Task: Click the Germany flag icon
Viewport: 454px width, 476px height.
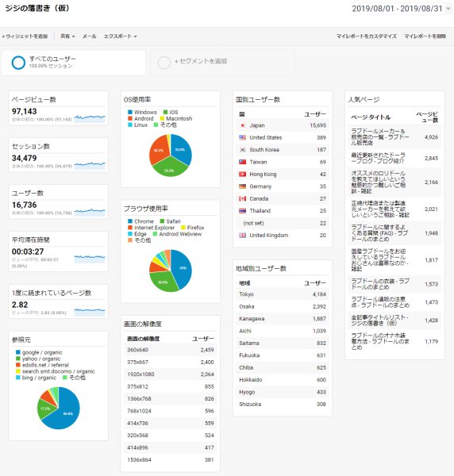Action: coord(242,186)
